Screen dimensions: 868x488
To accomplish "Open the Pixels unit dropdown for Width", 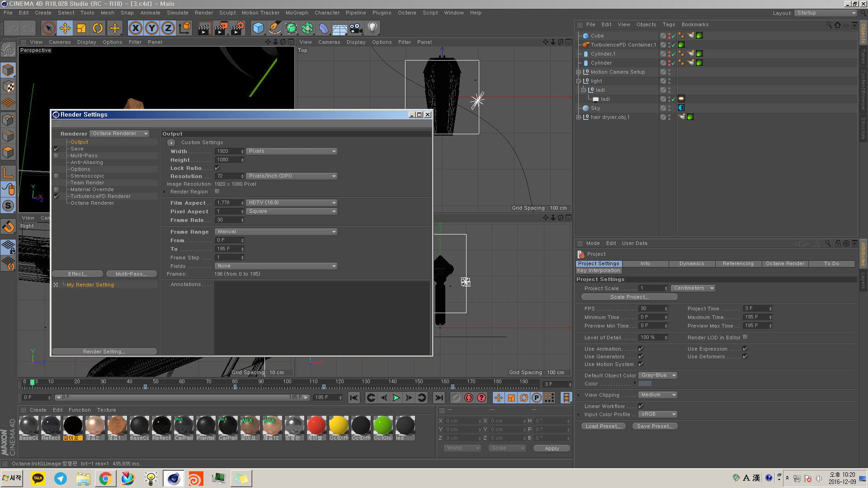I will coord(292,151).
